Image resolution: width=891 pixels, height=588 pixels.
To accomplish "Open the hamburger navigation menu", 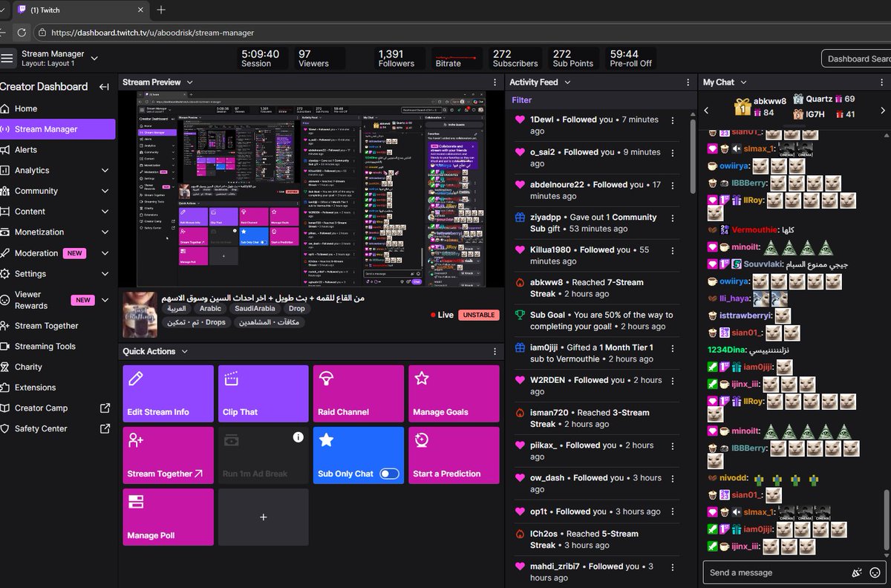I will [7, 58].
